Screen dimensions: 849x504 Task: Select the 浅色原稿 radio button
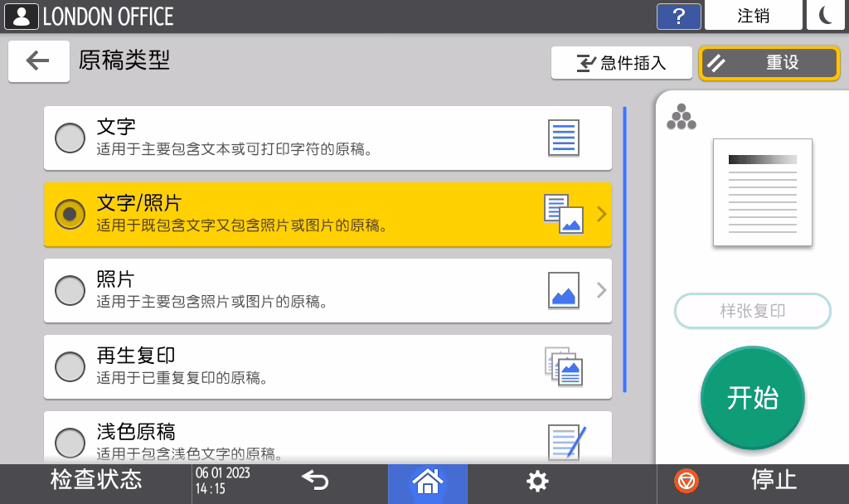pyautogui.click(x=70, y=442)
